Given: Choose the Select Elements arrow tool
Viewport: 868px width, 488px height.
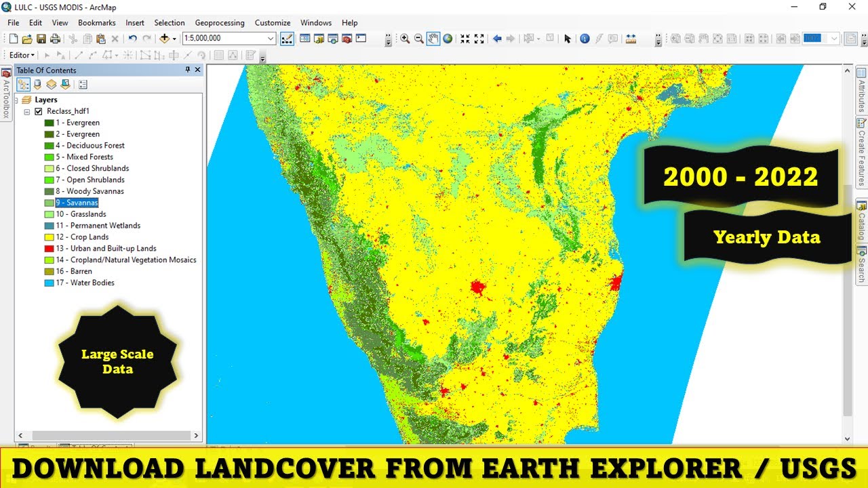Looking at the screenshot, I should coord(568,39).
